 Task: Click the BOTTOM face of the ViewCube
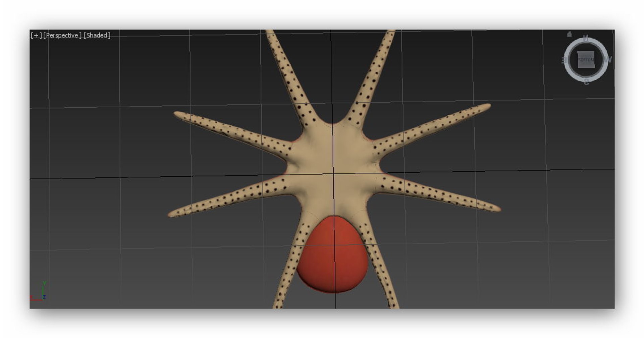(x=586, y=60)
